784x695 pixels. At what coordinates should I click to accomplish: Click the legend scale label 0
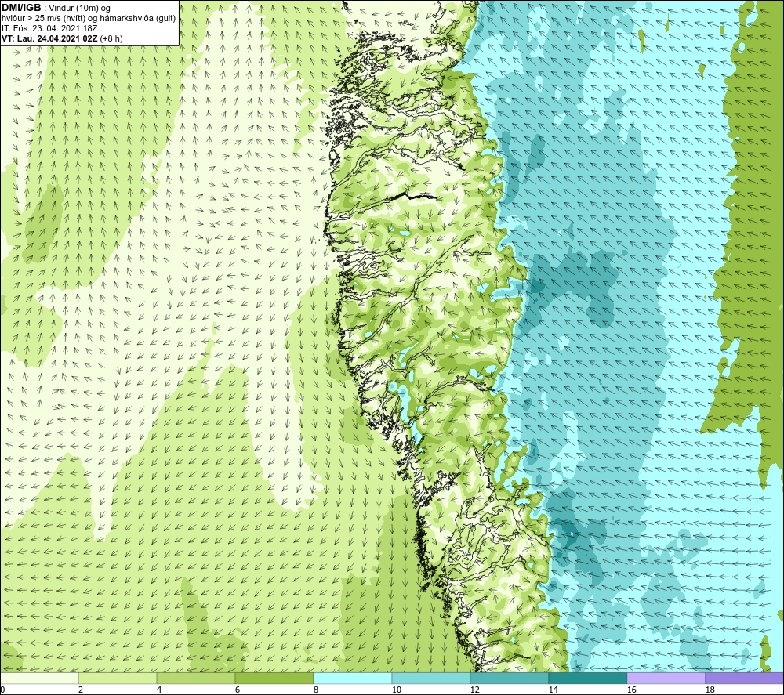[x=3, y=690]
